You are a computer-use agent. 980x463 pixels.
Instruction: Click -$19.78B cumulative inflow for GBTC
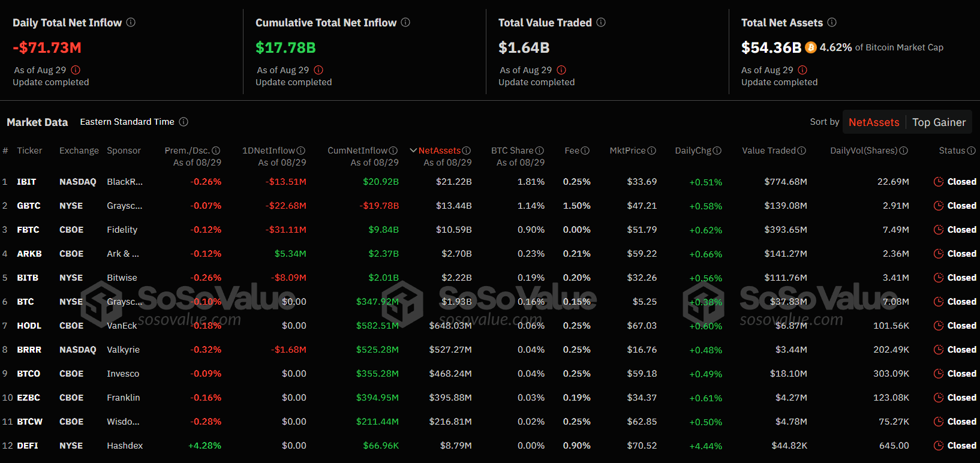click(379, 206)
